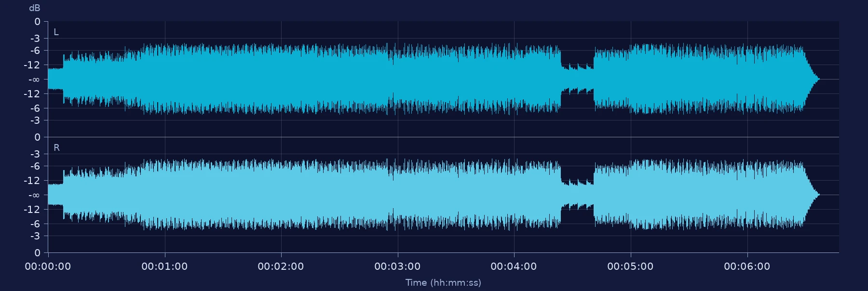Screen dimensions: 868x291
Task: Select the R channel label
Action: point(56,148)
